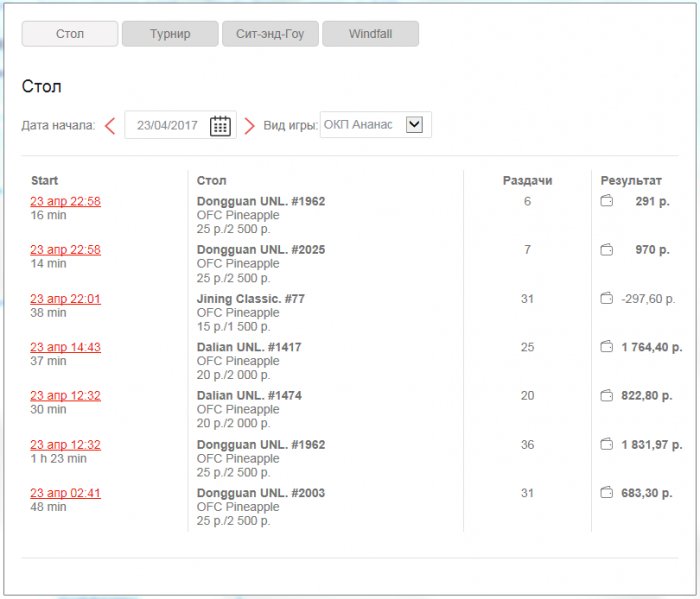Click wallet icon next to 683,30 р. result
The image size is (700, 599).
[606, 492]
